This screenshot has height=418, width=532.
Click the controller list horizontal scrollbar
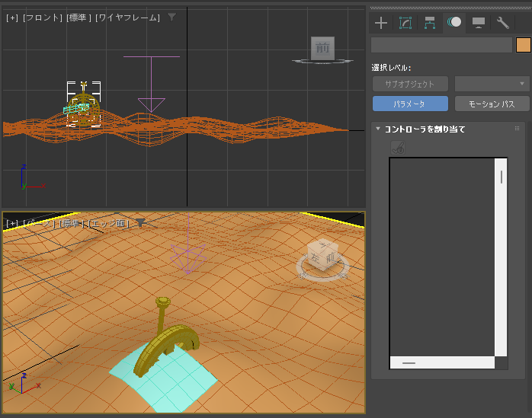[442, 362]
